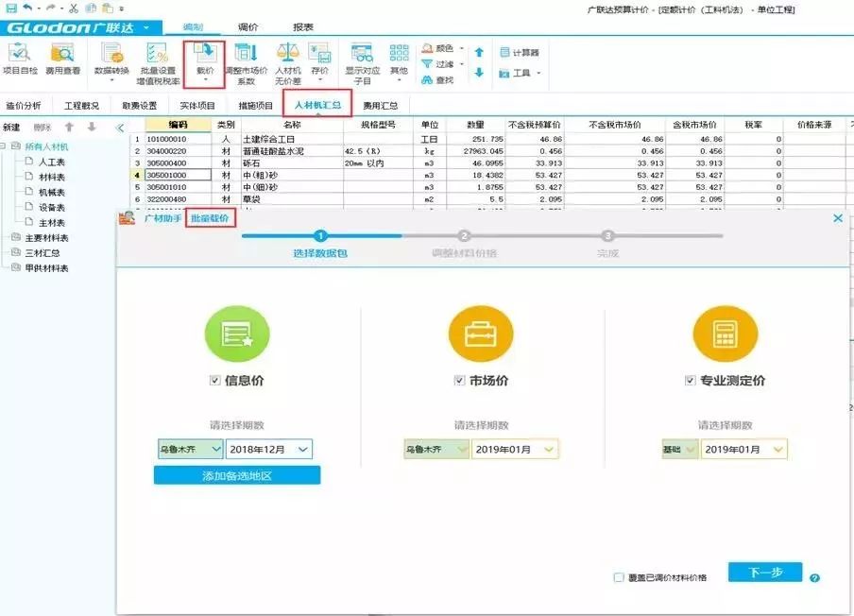The image size is (854, 616).
Task: Open 市场价 region dropdown 乌鲁木齐
Action: click(x=436, y=450)
